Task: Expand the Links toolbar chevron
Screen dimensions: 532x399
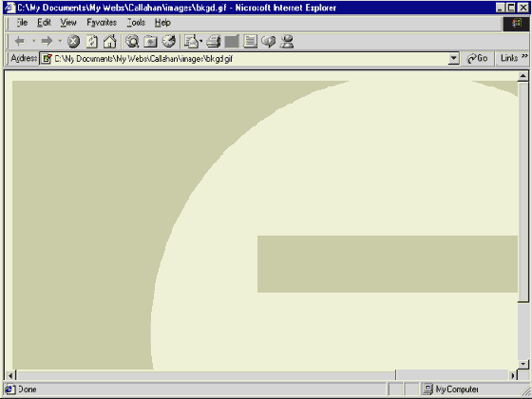Action: click(x=524, y=56)
